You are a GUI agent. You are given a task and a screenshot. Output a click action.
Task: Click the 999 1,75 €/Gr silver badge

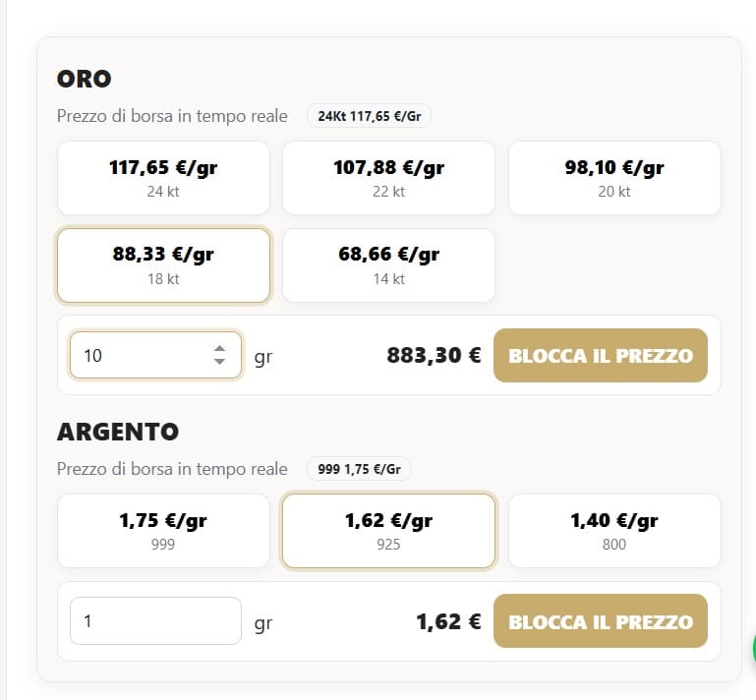coord(358,469)
